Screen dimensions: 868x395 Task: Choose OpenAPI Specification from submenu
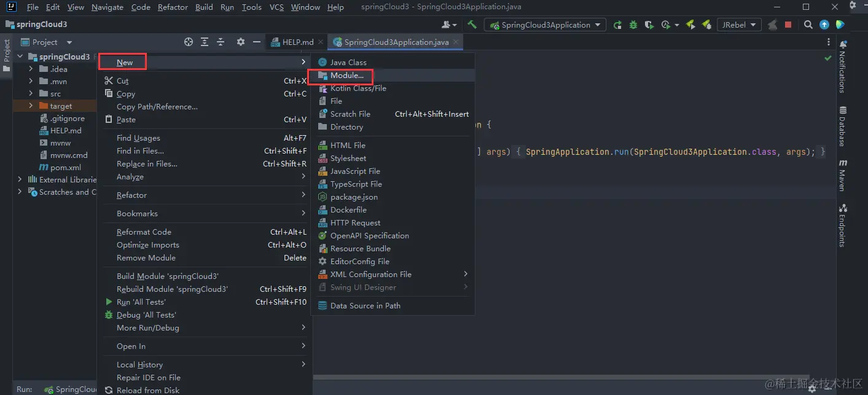pyautogui.click(x=393, y=235)
